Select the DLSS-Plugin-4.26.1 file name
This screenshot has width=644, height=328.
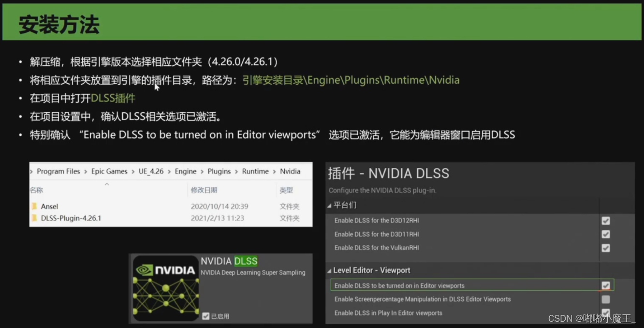click(71, 218)
